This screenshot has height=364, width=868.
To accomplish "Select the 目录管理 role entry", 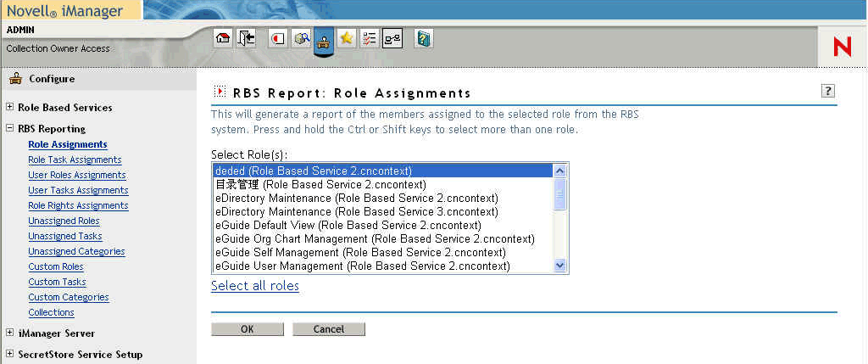I will click(x=382, y=184).
